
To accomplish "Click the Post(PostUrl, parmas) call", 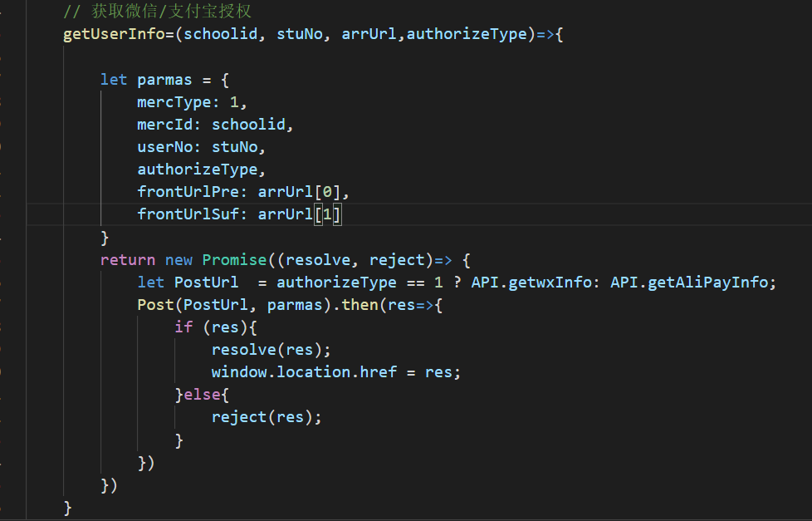I will coord(233,305).
